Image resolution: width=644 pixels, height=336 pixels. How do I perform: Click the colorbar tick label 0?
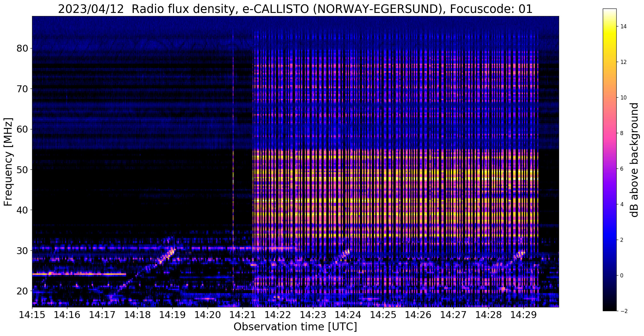pos(621,276)
